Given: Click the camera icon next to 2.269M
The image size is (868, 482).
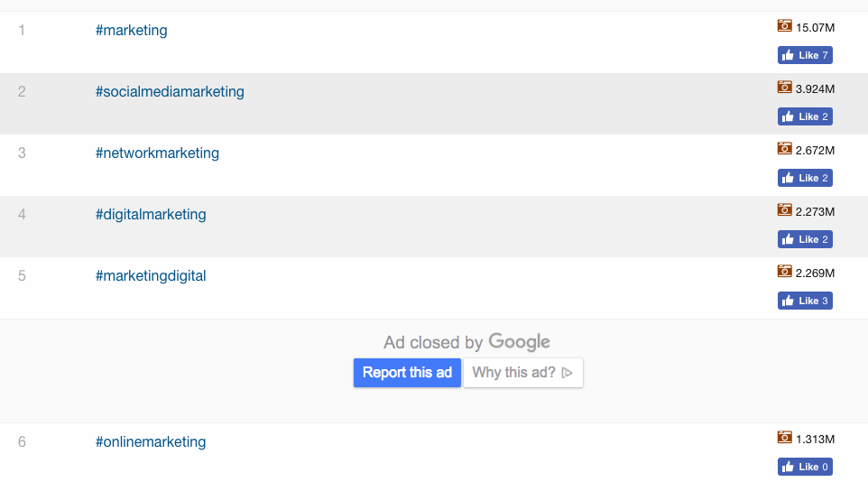Looking at the screenshot, I should point(784,272).
